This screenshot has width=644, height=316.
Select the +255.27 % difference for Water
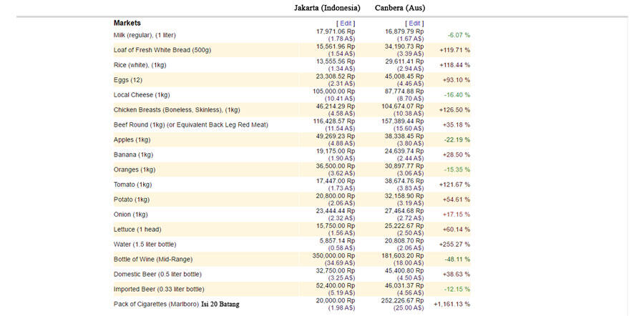coord(455,245)
